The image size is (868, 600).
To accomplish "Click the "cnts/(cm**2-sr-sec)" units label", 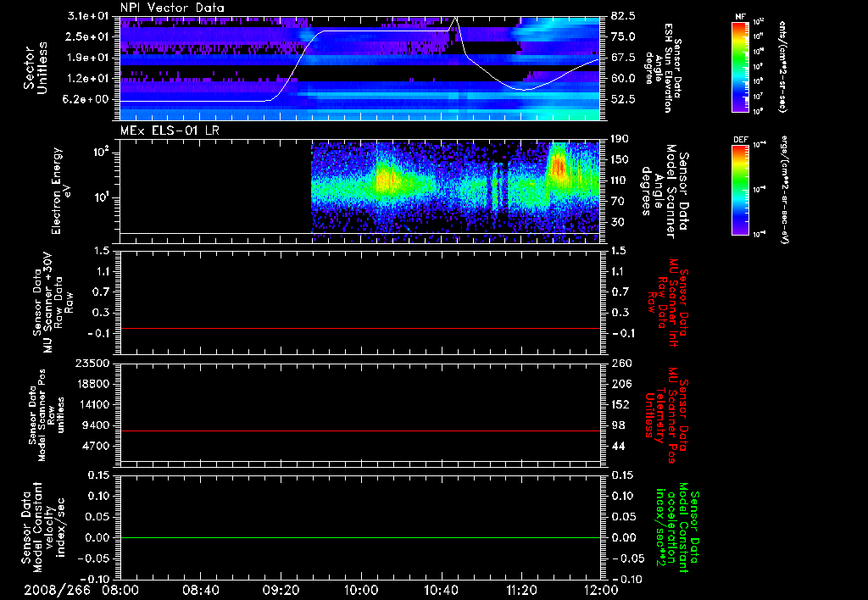I will 782,67.
